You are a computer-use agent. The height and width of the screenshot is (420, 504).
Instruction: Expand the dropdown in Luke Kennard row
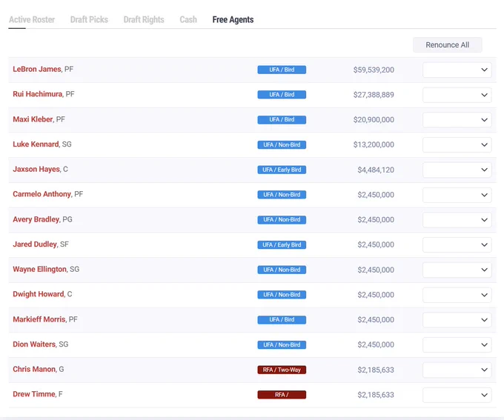coord(457,144)
